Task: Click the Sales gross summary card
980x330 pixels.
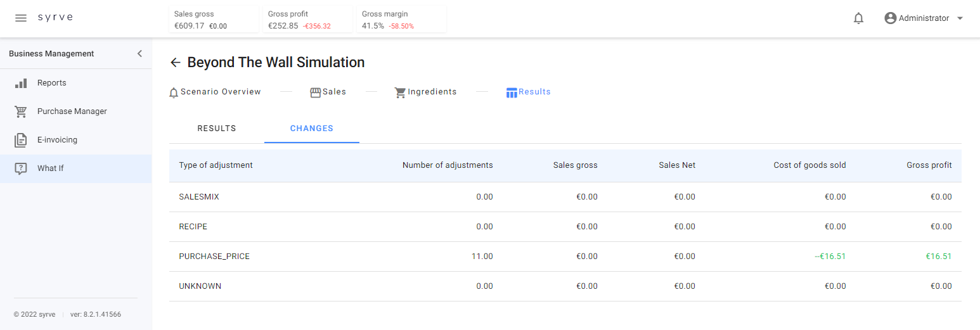Action: pyautogui.click(x=214, y=19)
